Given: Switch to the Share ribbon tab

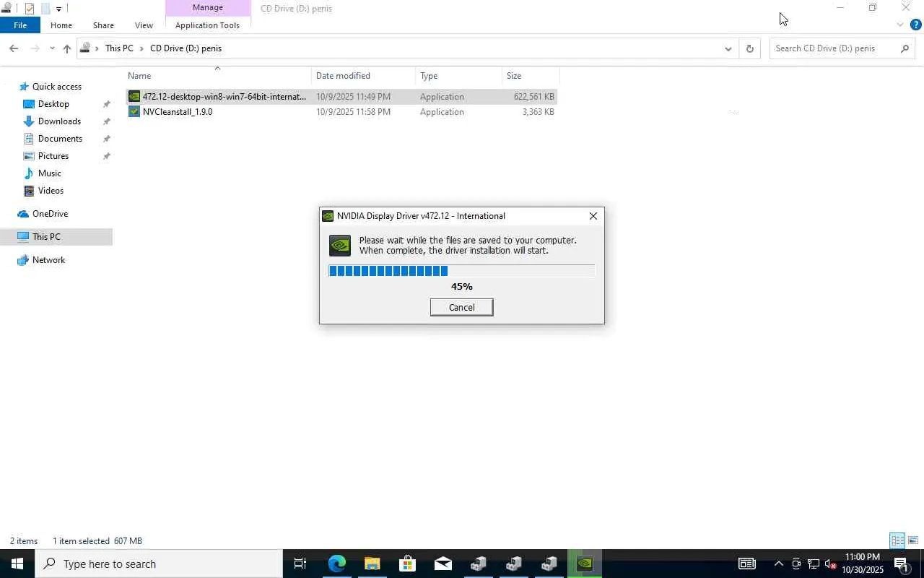Looking at the screenshot, I should [103, 25].
